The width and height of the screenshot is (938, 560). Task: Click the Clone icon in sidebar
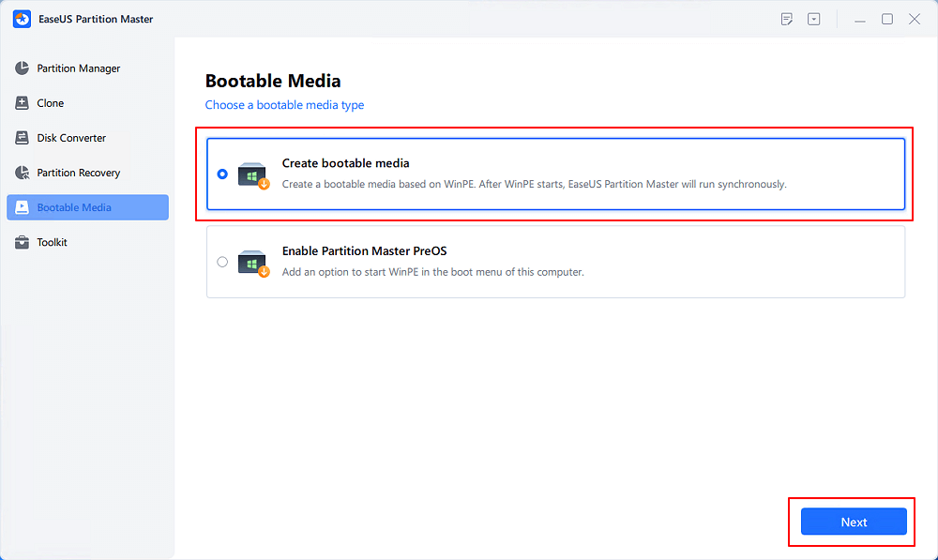tap(22, 103)
